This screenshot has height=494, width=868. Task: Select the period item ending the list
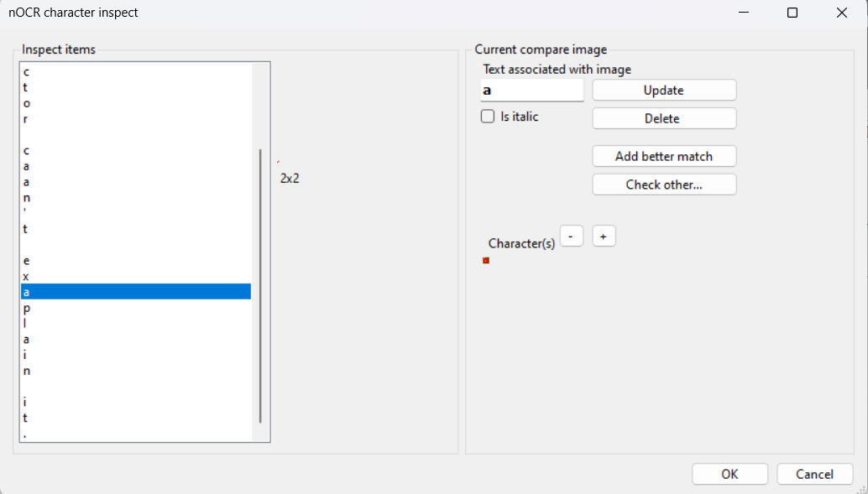pos(136,434)
